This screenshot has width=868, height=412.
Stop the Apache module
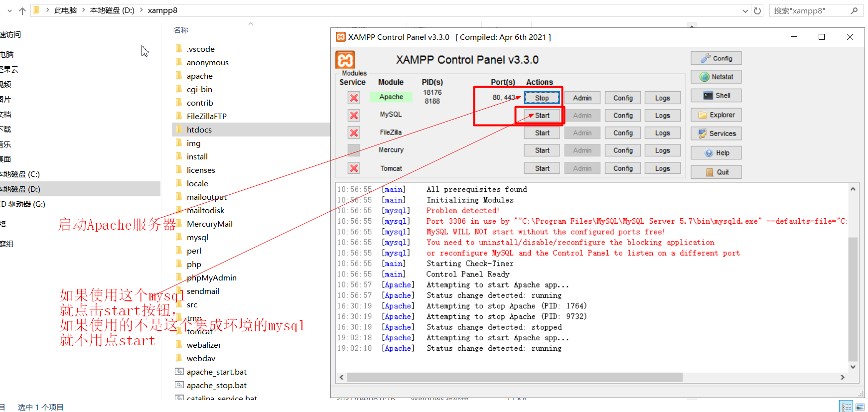click(x=542, y=98)
